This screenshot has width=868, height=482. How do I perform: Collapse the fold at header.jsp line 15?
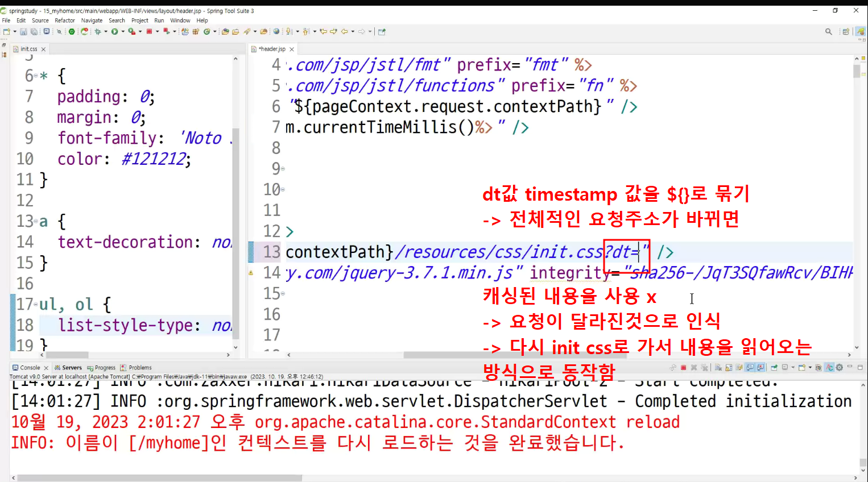click(283, 294)
